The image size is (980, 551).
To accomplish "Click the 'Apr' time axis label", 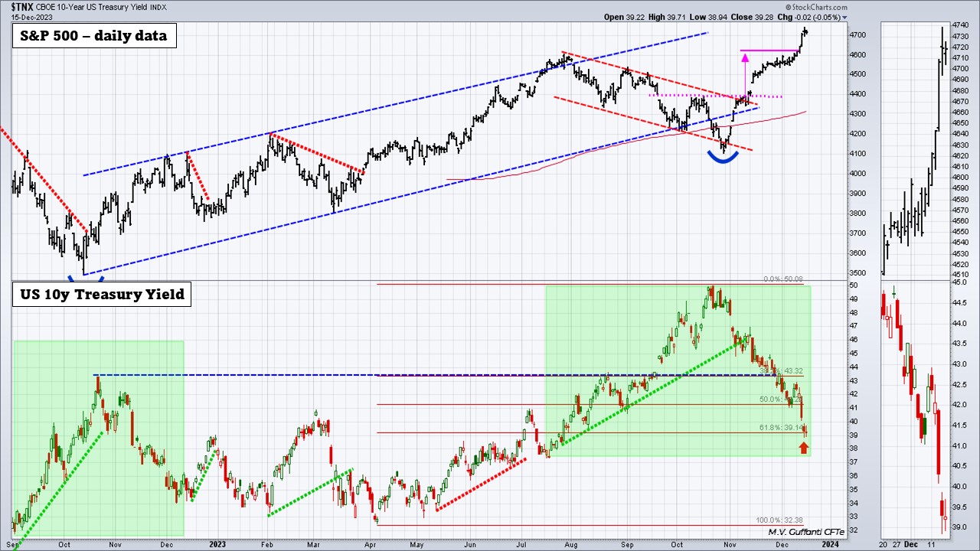I will coord(371,544).
